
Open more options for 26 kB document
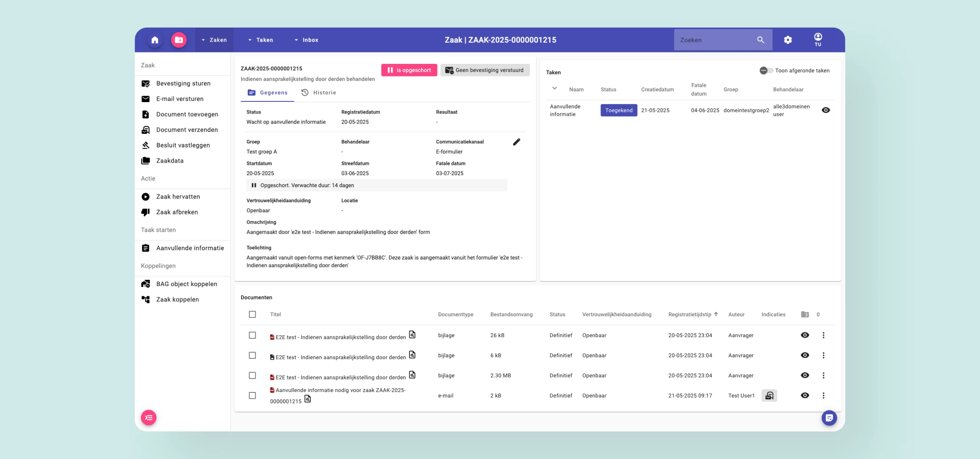point(823,335)
